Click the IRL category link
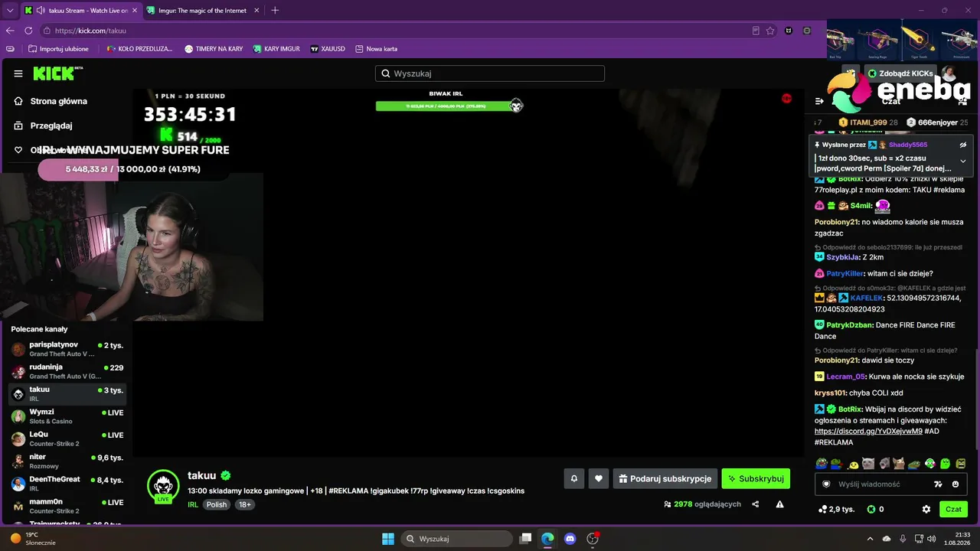This screenshot has height=551, width=980. pos(193,505)
